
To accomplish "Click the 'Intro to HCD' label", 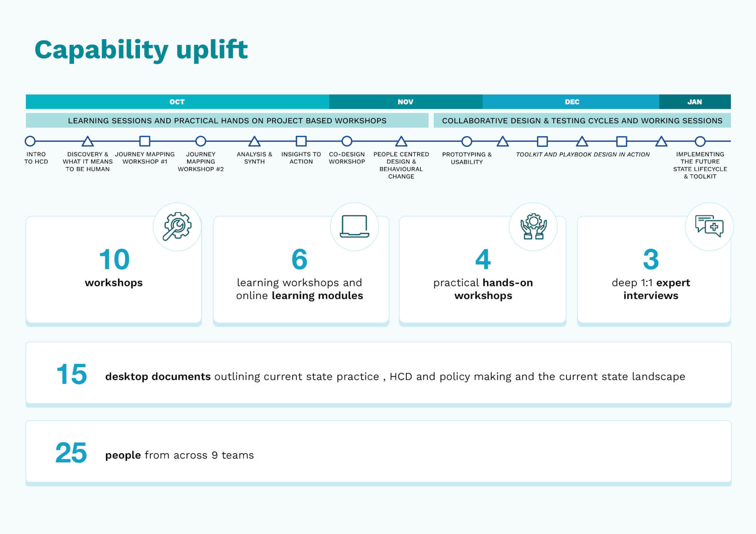I will click(36, 158).
